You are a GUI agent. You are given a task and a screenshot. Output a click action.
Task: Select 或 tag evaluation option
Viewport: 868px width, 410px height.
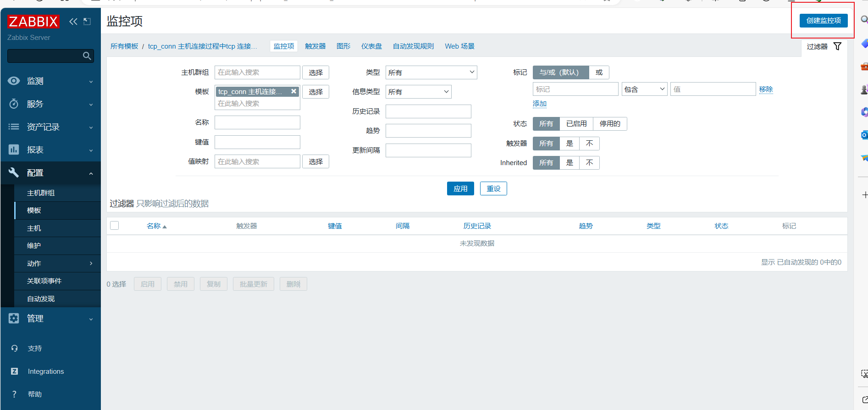[x=599, y=72]
